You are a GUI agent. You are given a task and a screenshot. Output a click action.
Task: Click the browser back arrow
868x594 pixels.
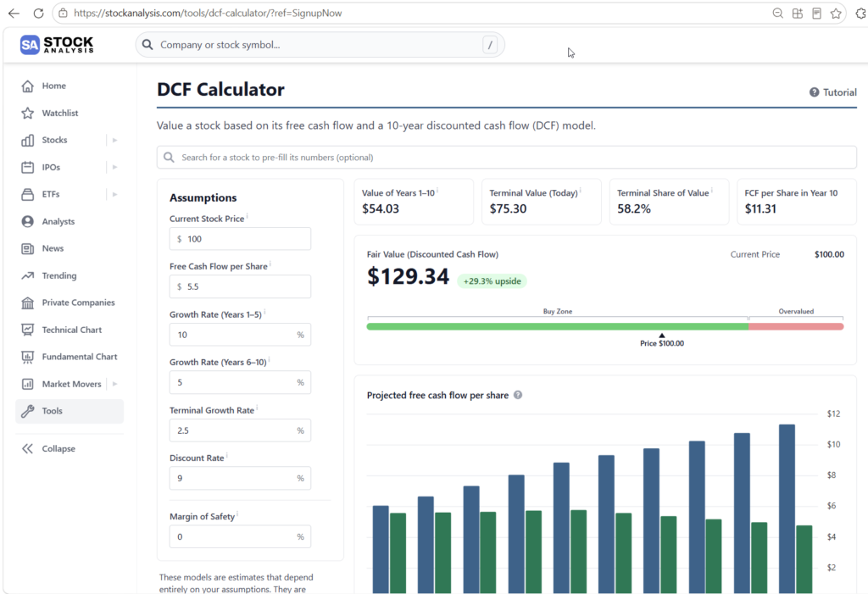tap(14, 13)
